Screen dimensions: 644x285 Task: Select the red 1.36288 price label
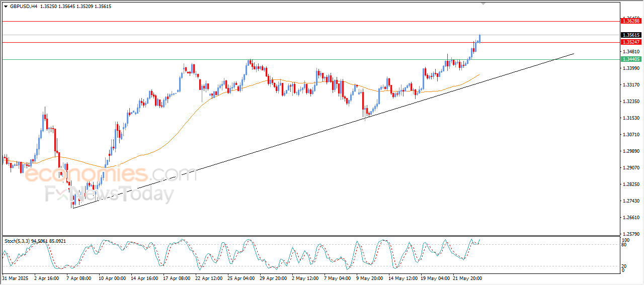[x=631, y=21]
